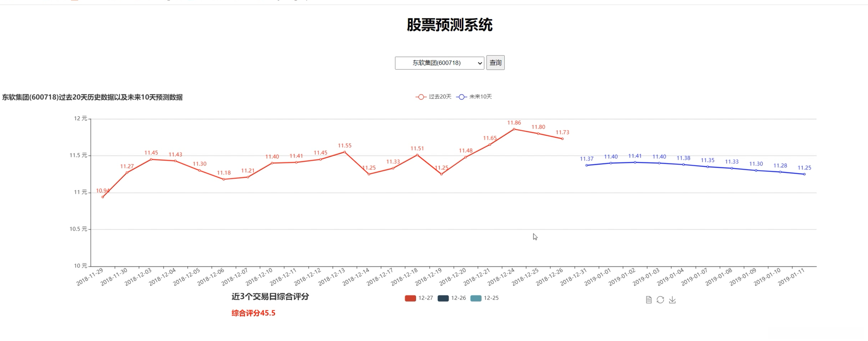Click the 11.18 data point

224,179
